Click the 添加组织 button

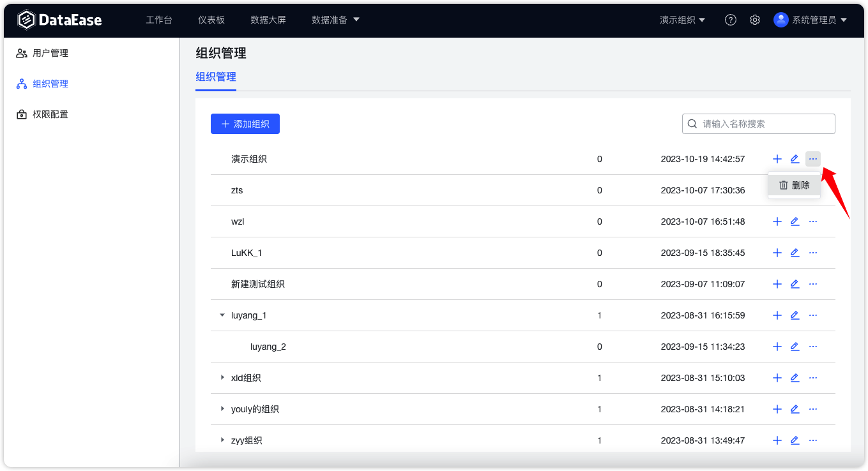[x=245, y=124]
